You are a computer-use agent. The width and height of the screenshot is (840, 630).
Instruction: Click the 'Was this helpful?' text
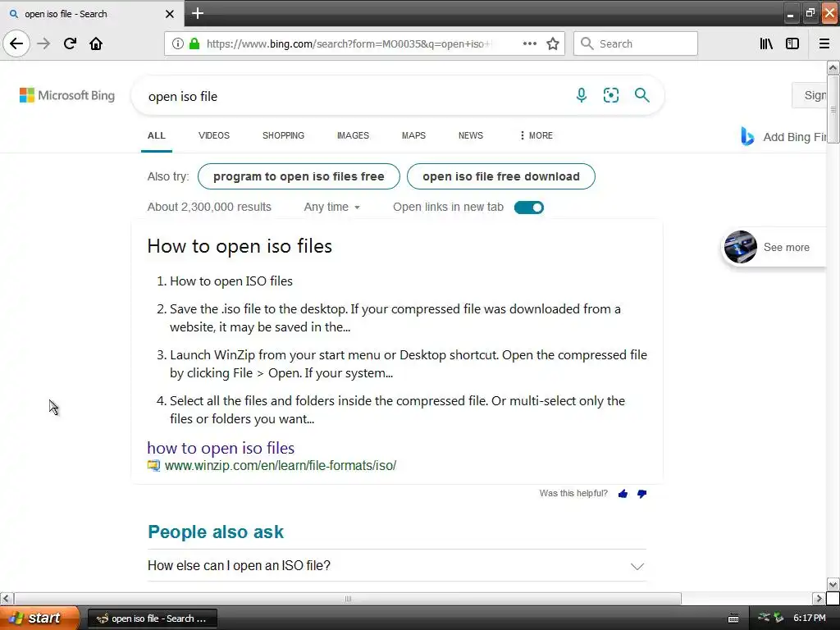[573, 493]
